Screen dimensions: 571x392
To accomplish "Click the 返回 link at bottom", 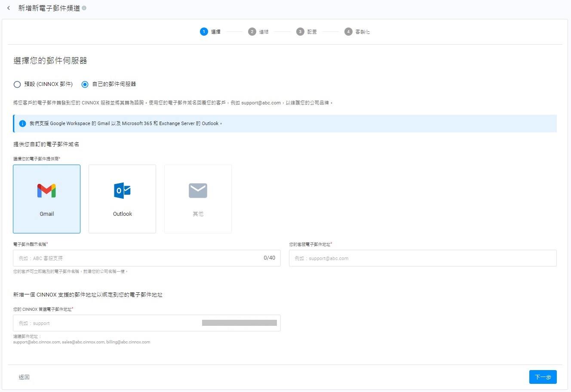I will point(24,377).
